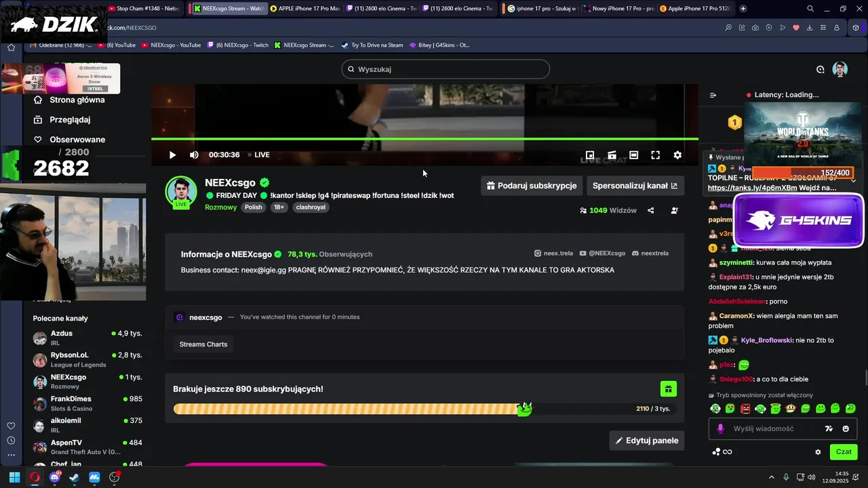Open the video player settings gear
Image resolution: width=868 pixels, height=488 pixels.
(677, 155)
